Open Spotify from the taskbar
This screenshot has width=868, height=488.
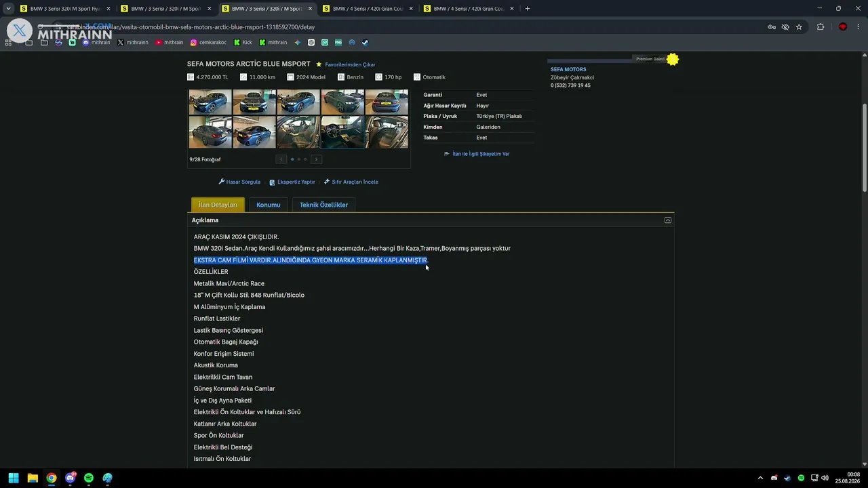pyautogui.click(x=89, y=478)
